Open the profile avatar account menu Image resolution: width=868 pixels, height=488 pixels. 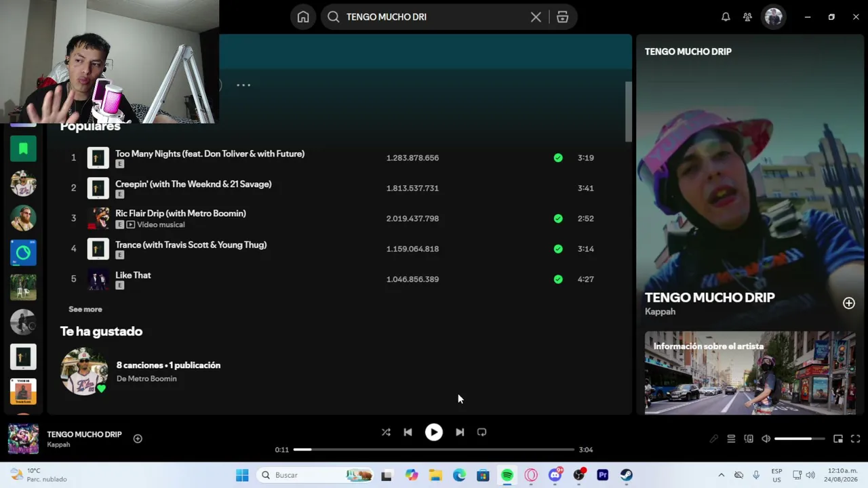click(x=774, y=17)
